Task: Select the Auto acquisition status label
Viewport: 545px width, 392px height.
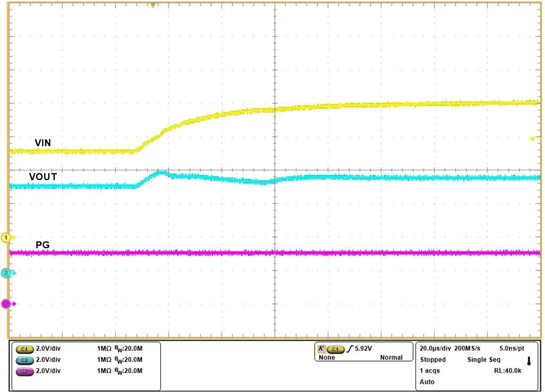Action: [x=427, y=382]
